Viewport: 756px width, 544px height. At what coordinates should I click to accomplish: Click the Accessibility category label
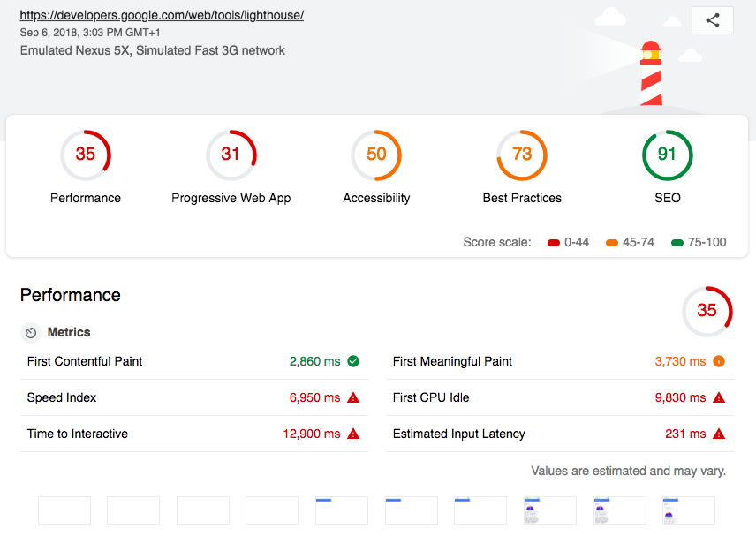pos(376,198)
